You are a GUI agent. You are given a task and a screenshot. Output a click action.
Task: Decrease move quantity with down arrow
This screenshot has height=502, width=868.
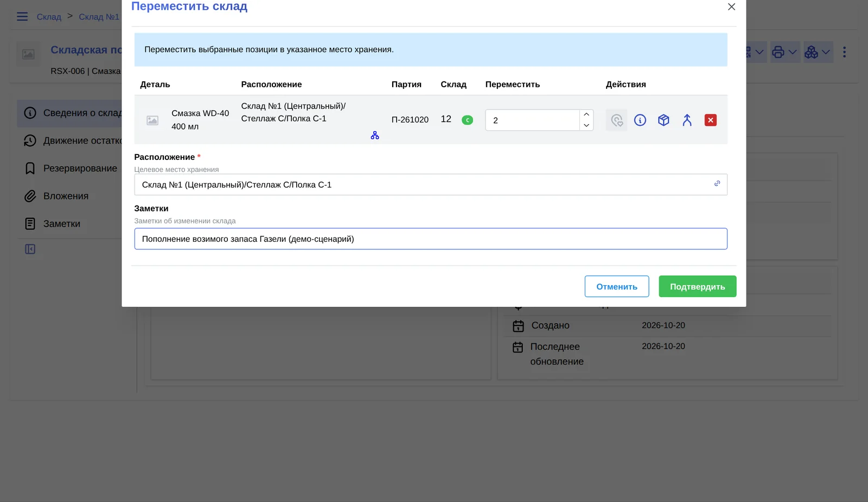(x=586, y=125)
